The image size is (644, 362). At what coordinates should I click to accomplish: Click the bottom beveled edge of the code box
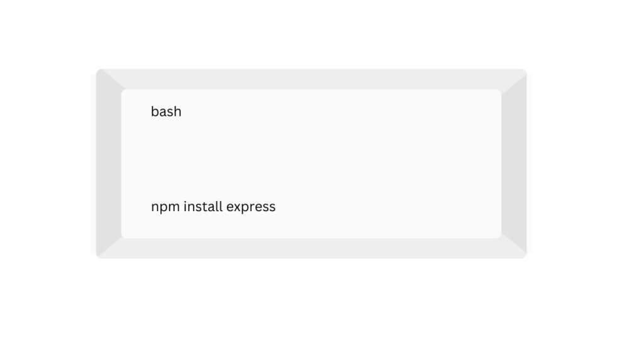pos(311,248)
